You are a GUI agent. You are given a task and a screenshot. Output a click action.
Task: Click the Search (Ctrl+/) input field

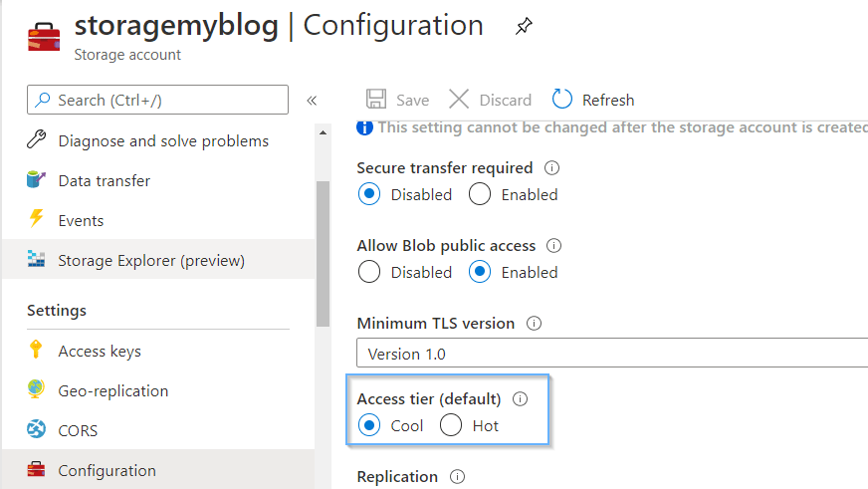point(157,100)
